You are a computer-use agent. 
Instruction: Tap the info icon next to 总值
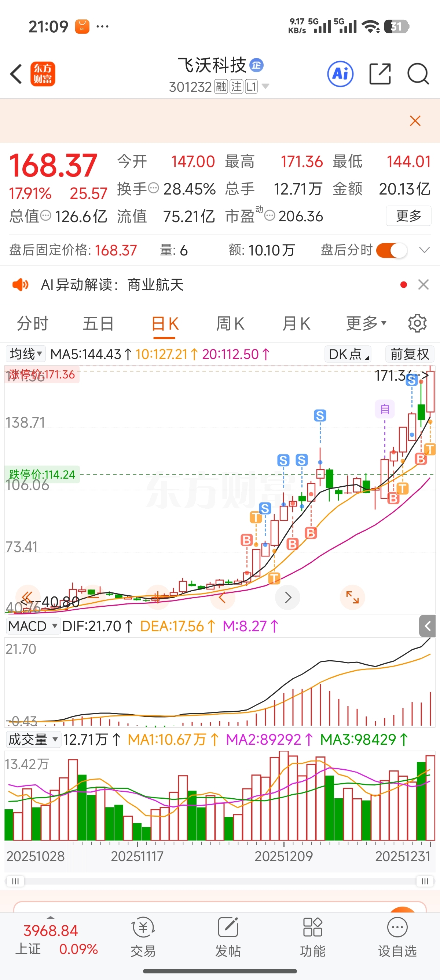pos(45,216)
